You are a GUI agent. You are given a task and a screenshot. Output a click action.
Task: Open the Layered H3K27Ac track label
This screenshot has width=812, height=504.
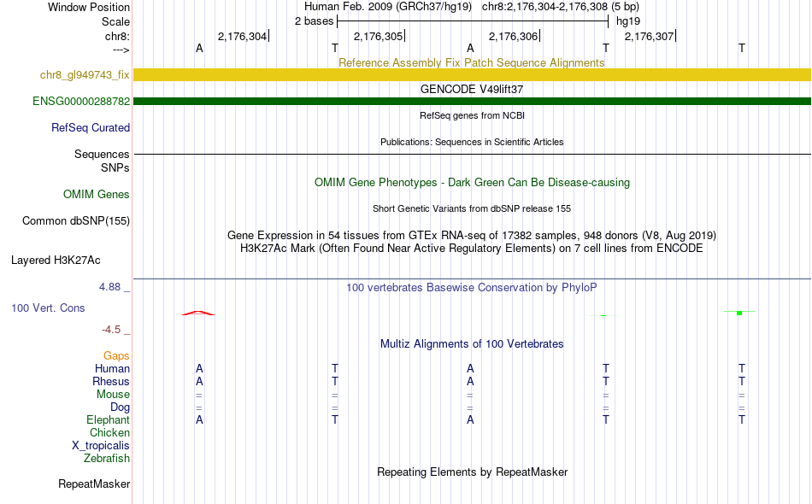[56, 261]
